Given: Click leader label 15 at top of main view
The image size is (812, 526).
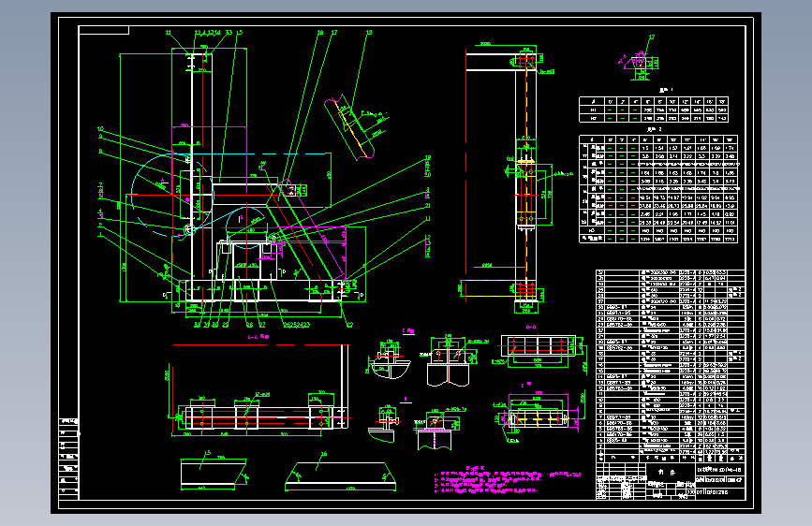Looking at the screenshot, I should (x=239, y=33).
